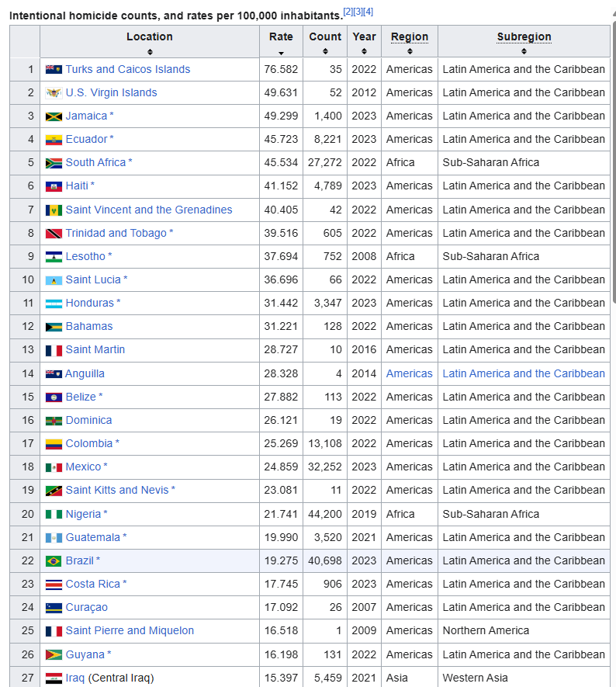Click the Ecuador flag icon
This screenshot has height=687, width=616.
pos(54,140)
